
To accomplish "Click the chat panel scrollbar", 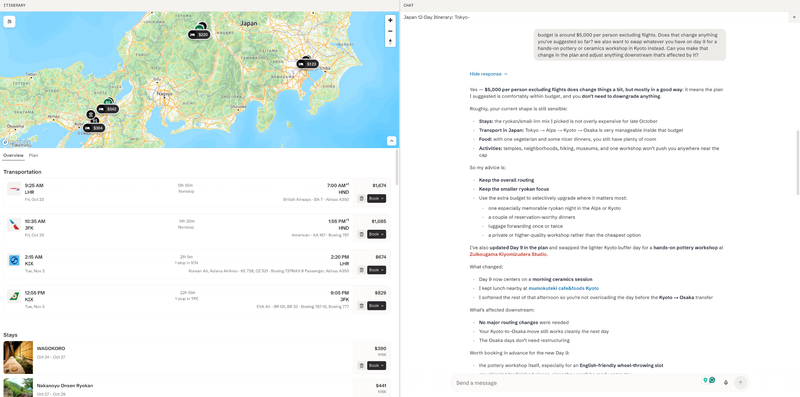I will click(798, 162).
